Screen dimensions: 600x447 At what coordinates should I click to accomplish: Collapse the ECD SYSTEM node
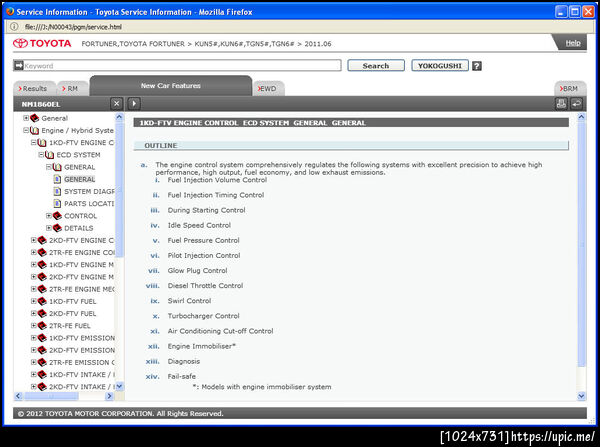click(x=41, y=155)
